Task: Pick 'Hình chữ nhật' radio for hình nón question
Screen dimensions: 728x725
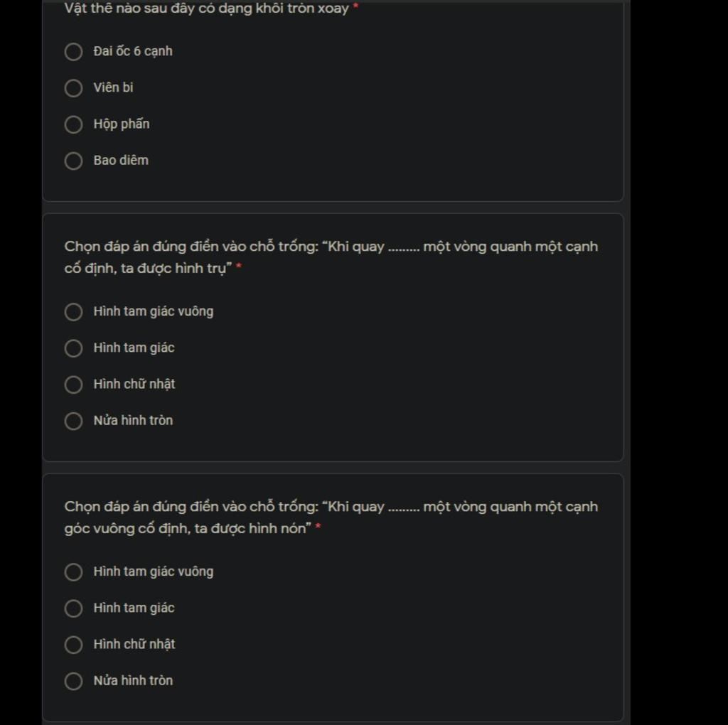Action: pos(74,645)
